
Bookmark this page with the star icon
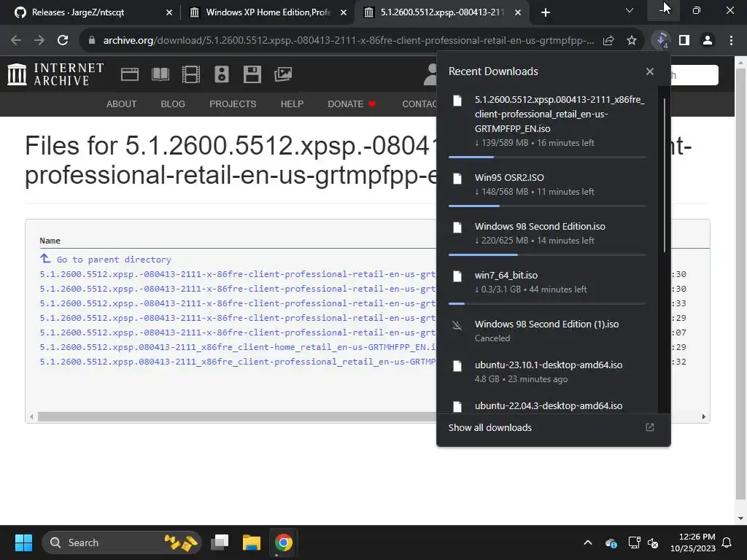click(x=632, y=41)
